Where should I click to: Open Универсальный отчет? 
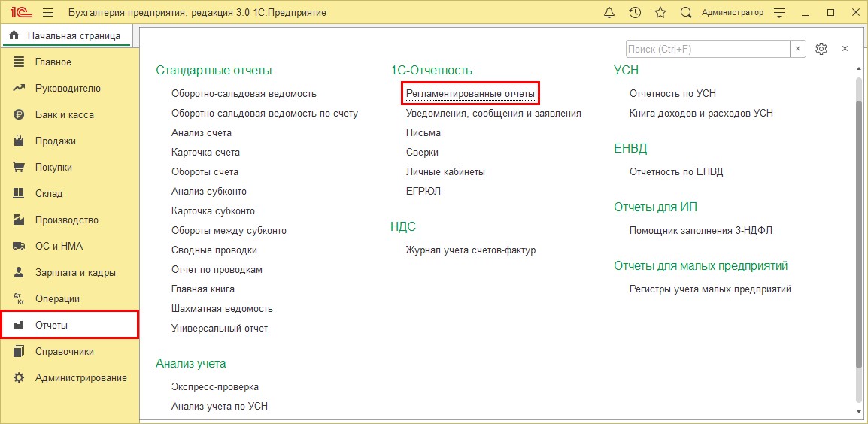(x=220, y=329)
